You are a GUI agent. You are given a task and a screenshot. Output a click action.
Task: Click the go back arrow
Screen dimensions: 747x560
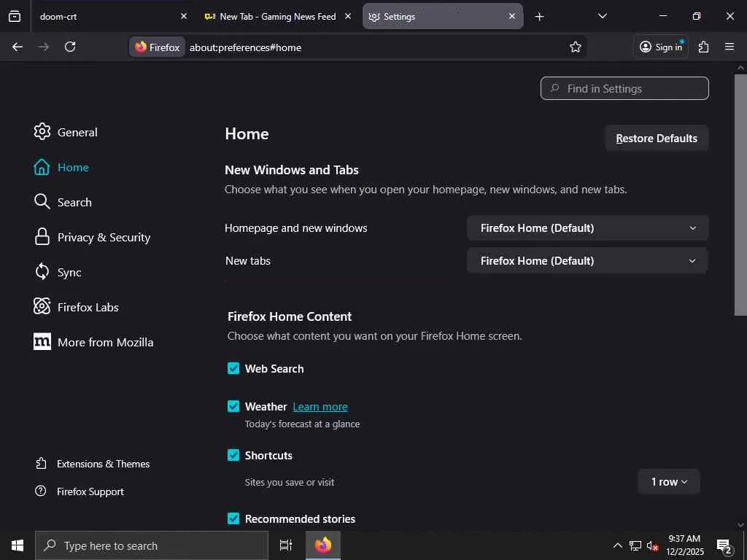pos(18,47)
